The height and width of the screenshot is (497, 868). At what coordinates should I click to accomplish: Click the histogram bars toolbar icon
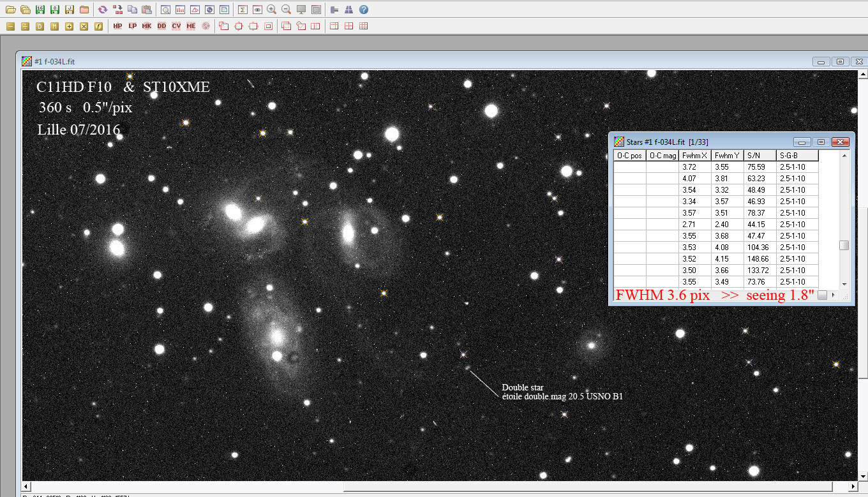click(x=180, y=10)
